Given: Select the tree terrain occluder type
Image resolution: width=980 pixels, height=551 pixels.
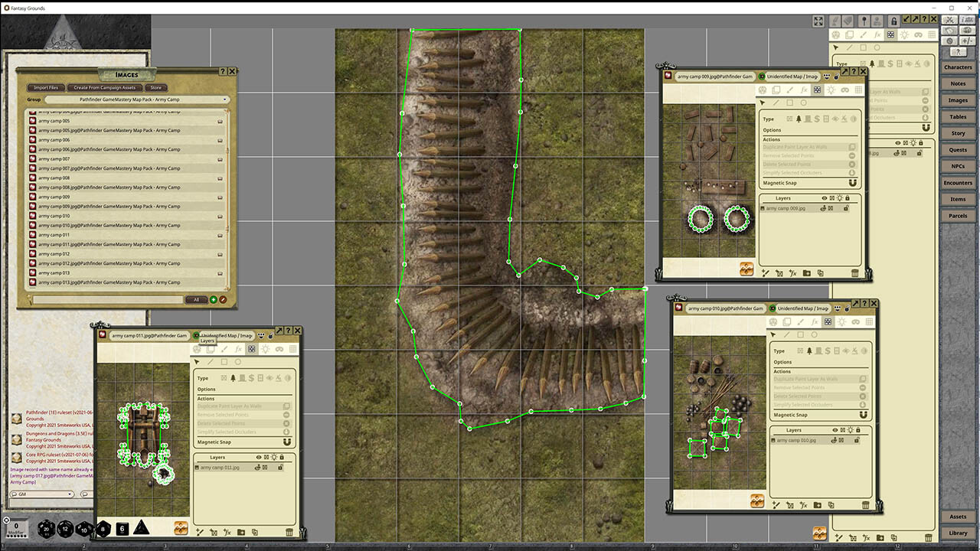Looking at the screenshot, I should pos(233,378).
